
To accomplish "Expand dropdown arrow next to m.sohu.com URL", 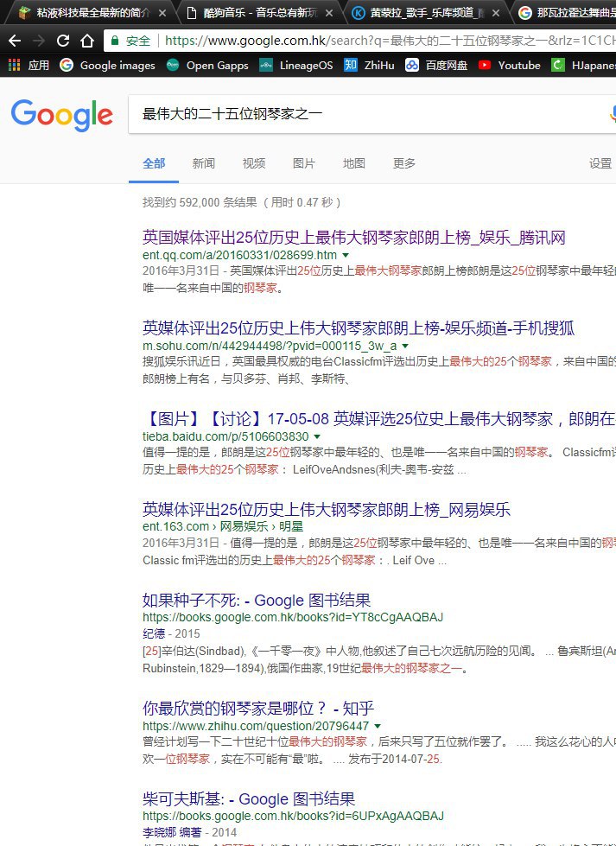I will (x=405, y=346).
